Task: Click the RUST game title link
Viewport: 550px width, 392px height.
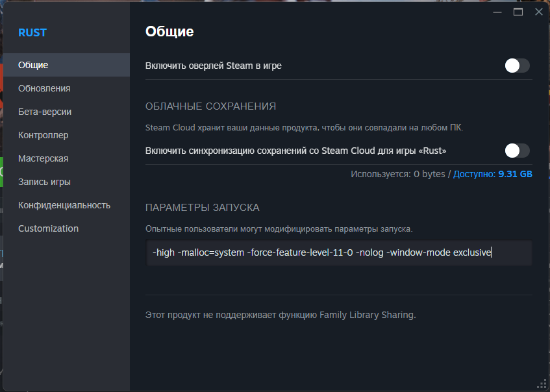Action: tap(32, 32)
